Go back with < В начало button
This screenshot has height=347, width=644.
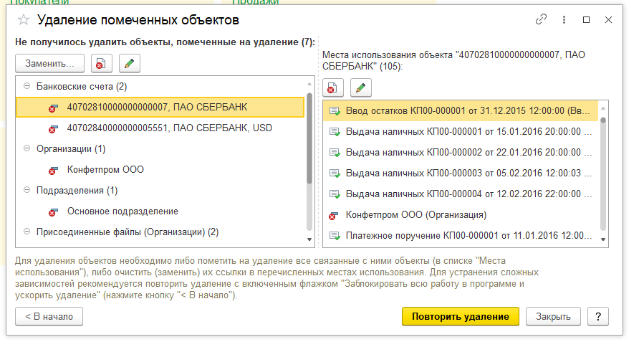(49, 317)
